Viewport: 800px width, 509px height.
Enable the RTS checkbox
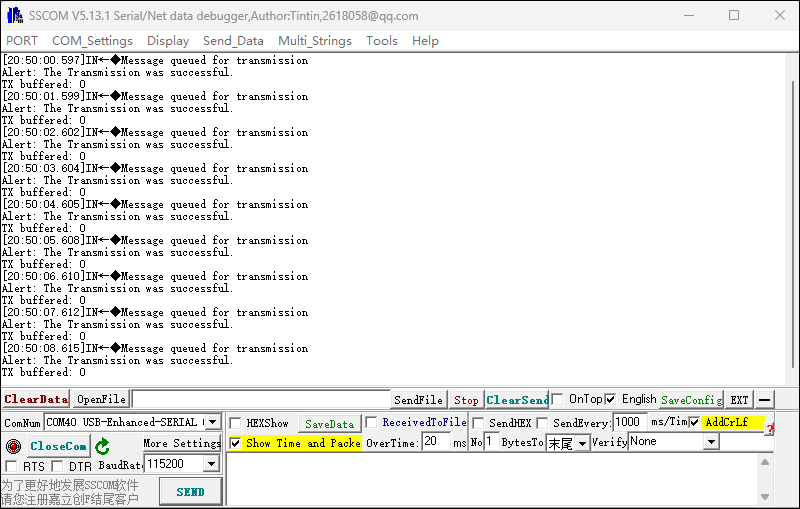(x=11, y=466)
